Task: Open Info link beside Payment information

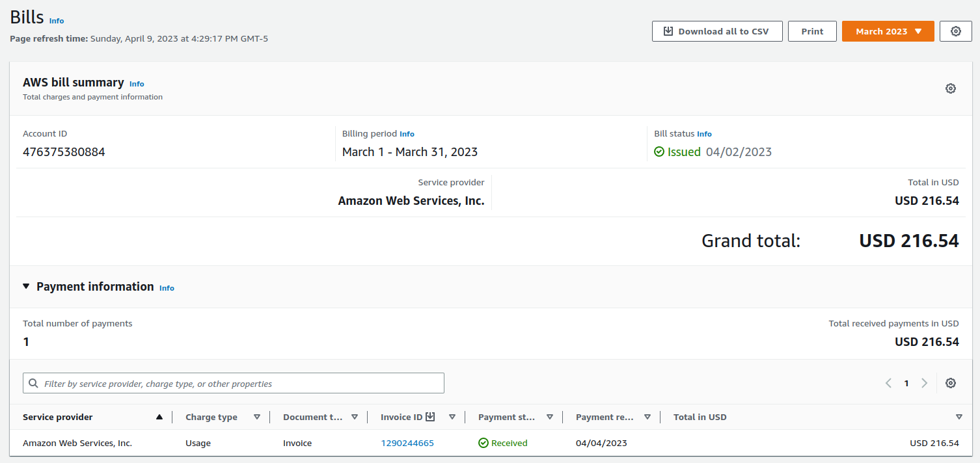Action: point(167,288)
